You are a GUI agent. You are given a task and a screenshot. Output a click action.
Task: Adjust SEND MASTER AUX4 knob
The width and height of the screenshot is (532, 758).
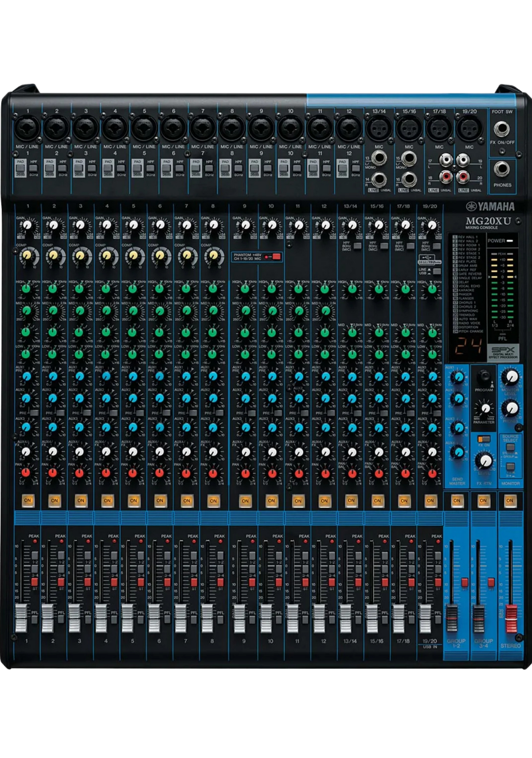coord(457,452)
